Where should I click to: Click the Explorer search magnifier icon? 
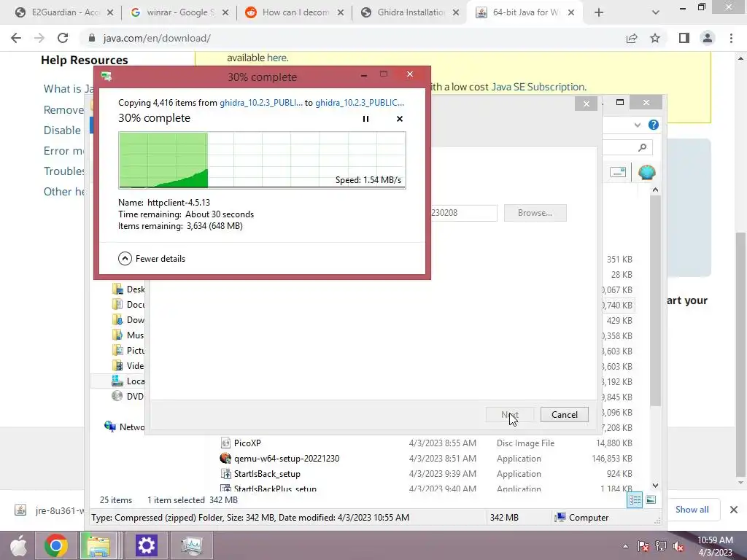click(x=642, y=147)
